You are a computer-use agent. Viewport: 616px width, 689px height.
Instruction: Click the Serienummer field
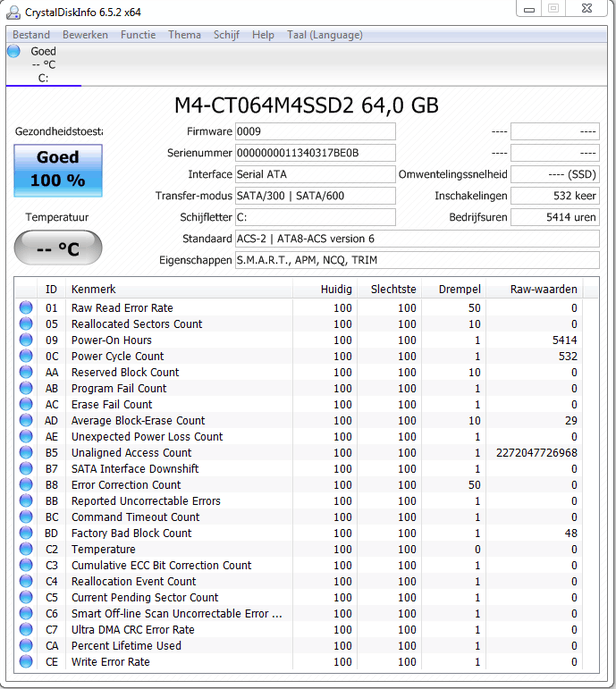315,153
